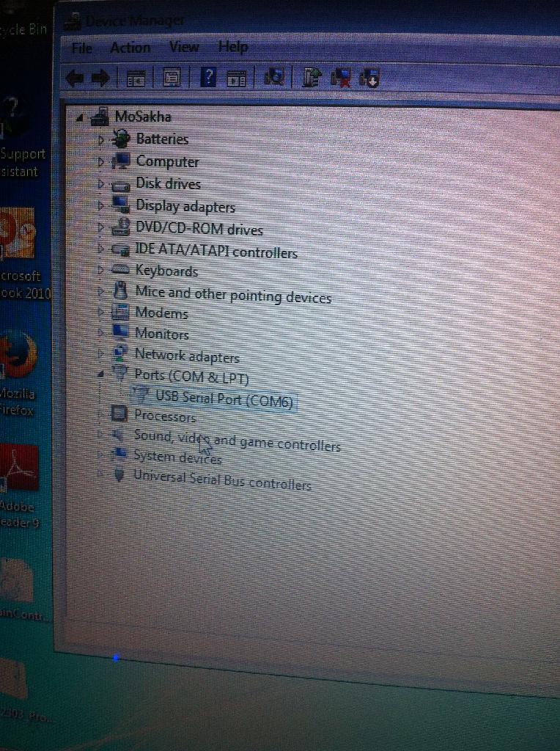This screenshot has height=751, width=560.
Task: Click the Keyboards category icon
Action: click(120, 270)
